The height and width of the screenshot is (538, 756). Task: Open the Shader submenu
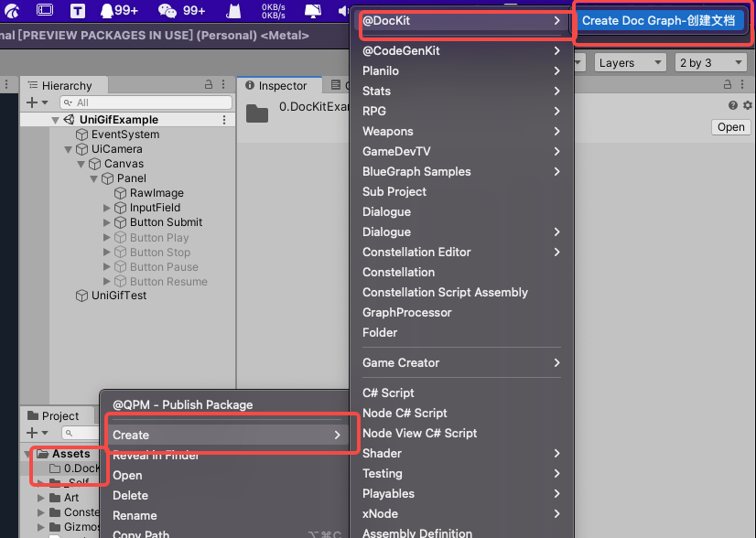coord(462,454)
